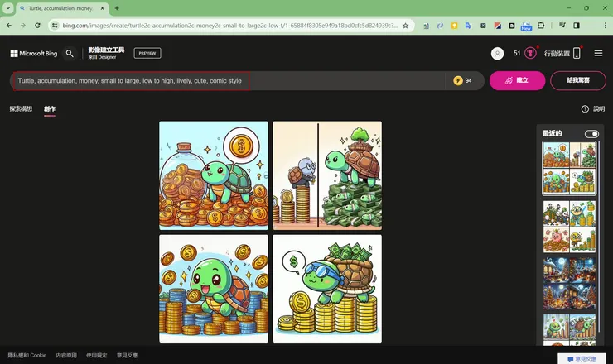Select the bottom partially visible turtle set
Viewport: 613px width, 364px height.
pyautogui.click(x=569, y=330)
